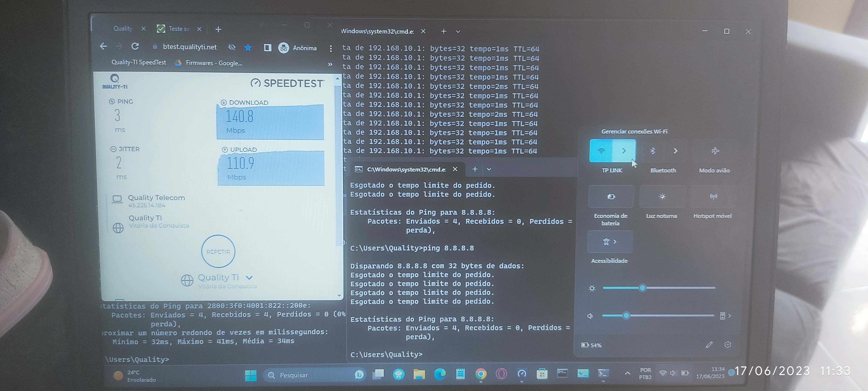Open the Chrome three-dot menu
This screenshot has width=868, height=391.
point(330,49)
